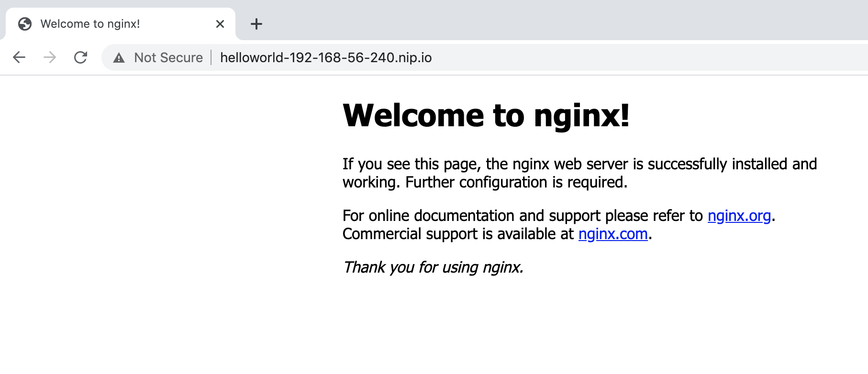Screen dimensions: 868x374
Task: Open the nginx.com link
Action: tap(613, 234)
